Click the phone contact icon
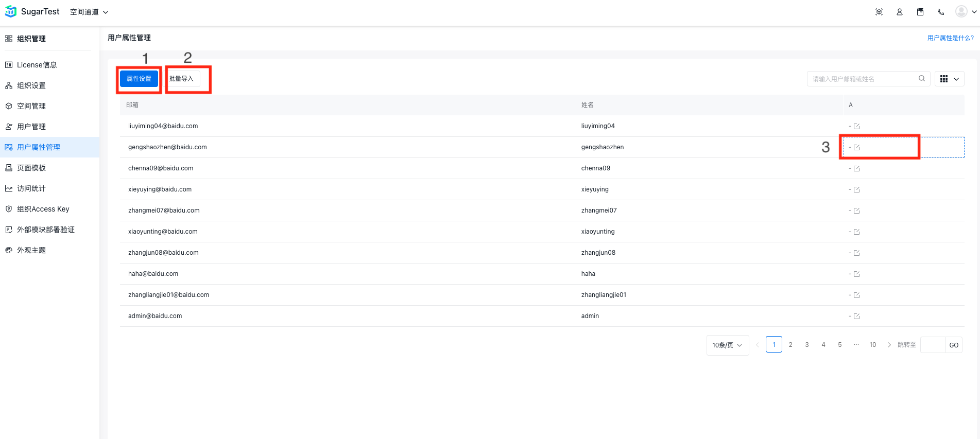This screenshot has height=439, width=980. coord(941,12)
